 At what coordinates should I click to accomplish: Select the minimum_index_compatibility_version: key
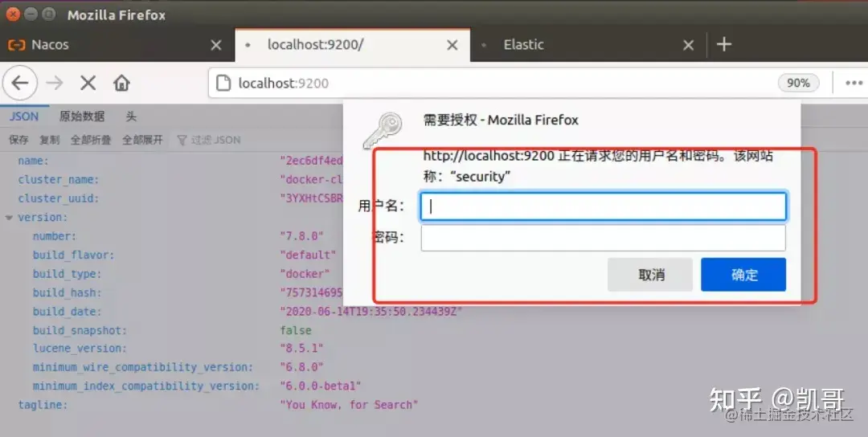click(146, 386)
